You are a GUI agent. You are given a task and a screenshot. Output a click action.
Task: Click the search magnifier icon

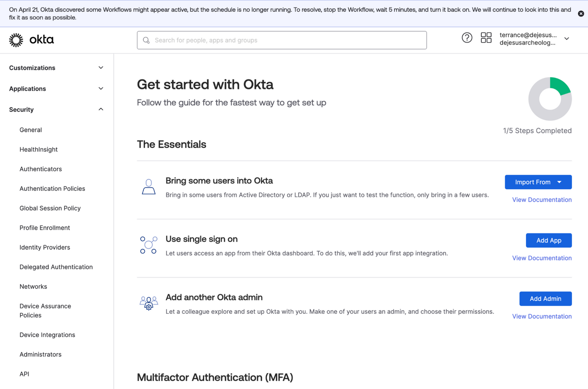[146, 40]
